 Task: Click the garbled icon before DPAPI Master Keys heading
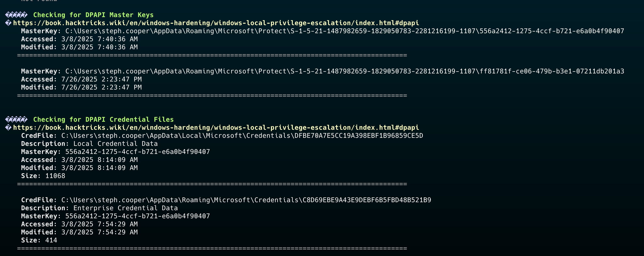point(16,15)
